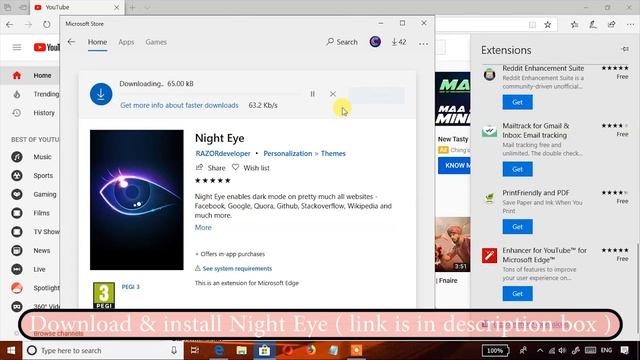Open the Edge share icon

coord(611,25)
